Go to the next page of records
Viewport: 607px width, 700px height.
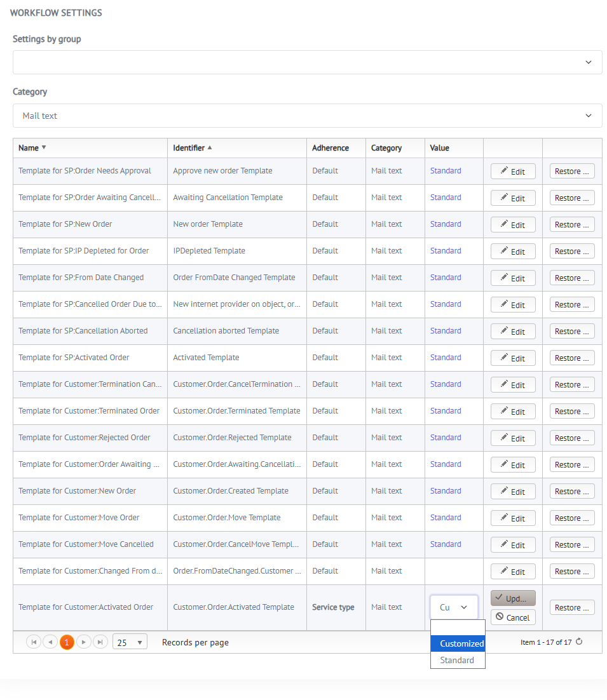point(83,642)
